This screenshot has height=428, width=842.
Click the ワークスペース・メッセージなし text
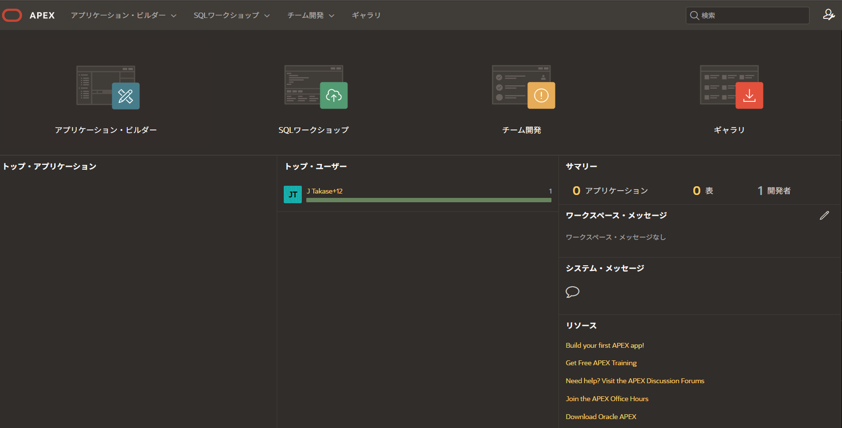[616, 237]
